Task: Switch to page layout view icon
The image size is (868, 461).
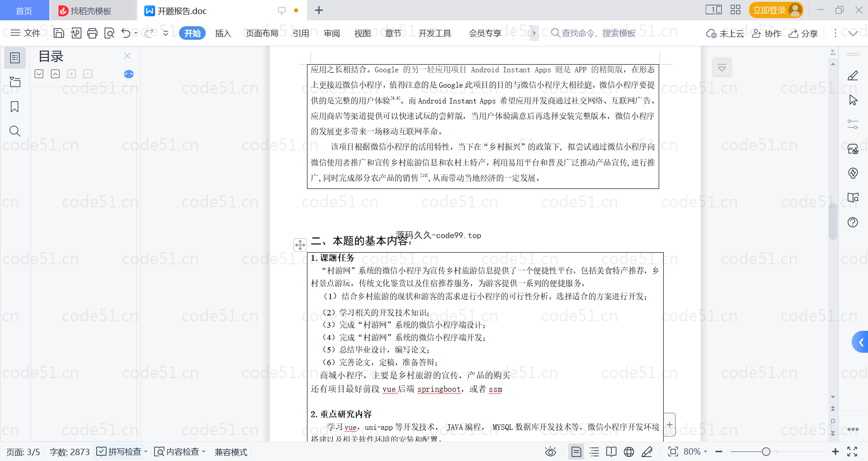Action: point(576,452)
